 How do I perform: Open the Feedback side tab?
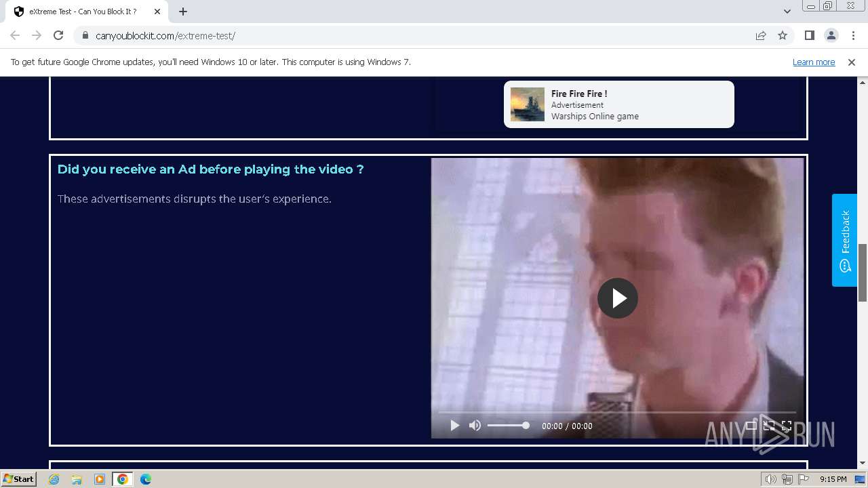coord(844,240)
